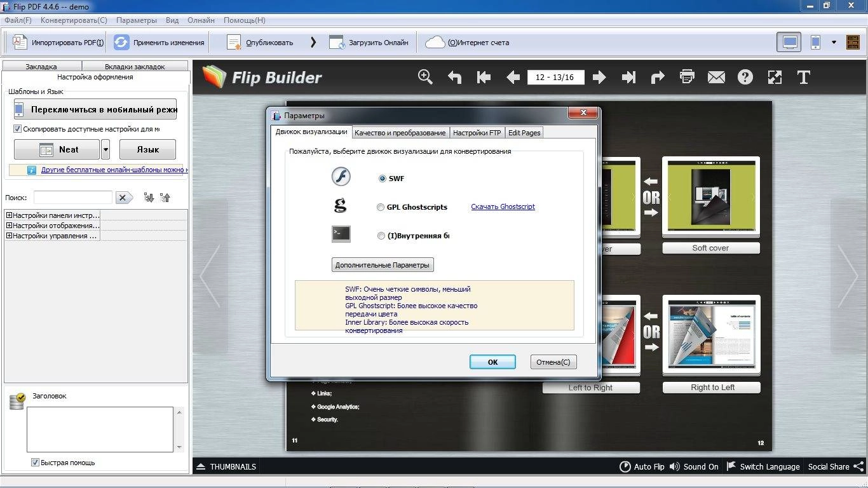This screenshot has width=868, height=488.
Task: Click the print icon in viewer toolbar
Action: 687,77
